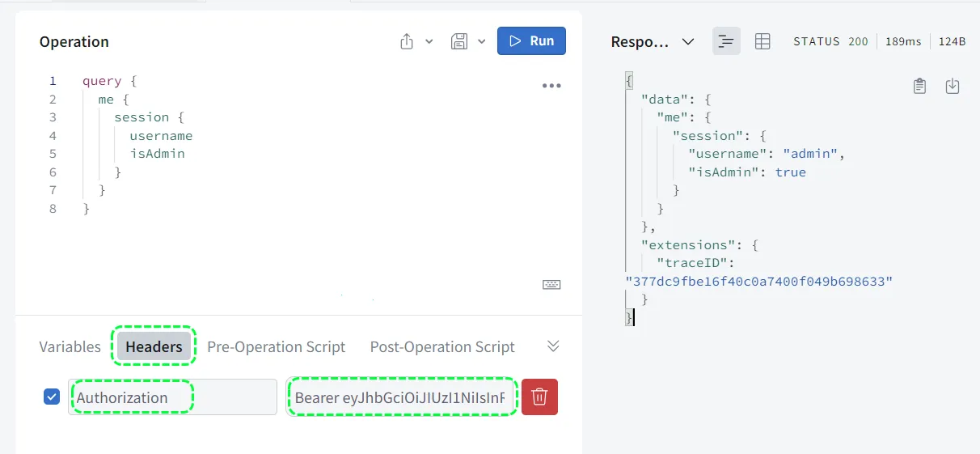Viewport: 980px width, 454px height.
Task: Open the Pre-Operation Script tab
Action: pyautogui.click(x=277, y=346)
